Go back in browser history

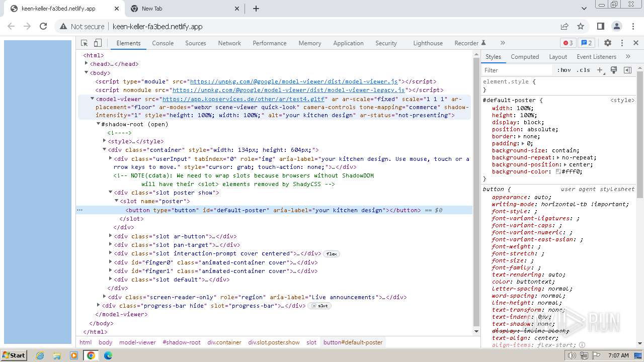point(11,26)
